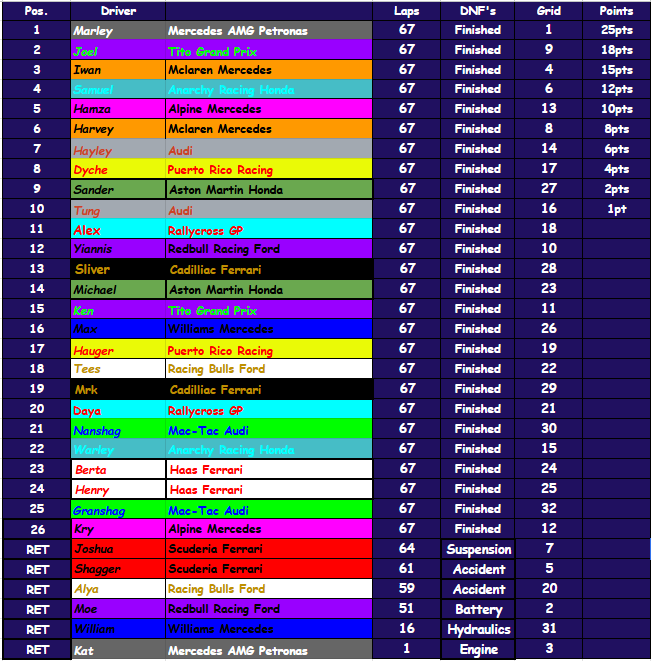Click Granshag's grid position 32
The image size is (651, 661).
549,508
